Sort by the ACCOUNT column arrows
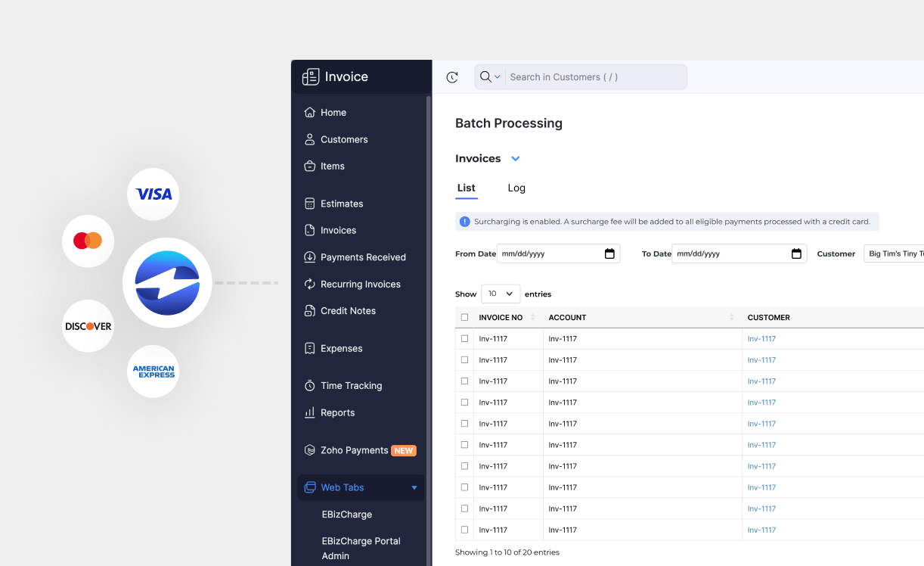The height and width of the screenshot is (566, 924). pos(731,317)
